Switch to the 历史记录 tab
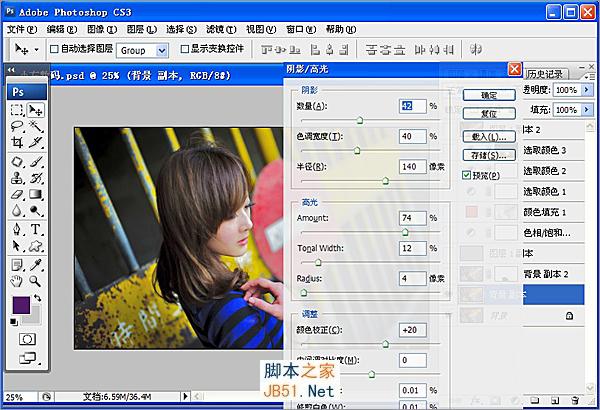Screen dimensions: 600x410 [x=546, y=74]
